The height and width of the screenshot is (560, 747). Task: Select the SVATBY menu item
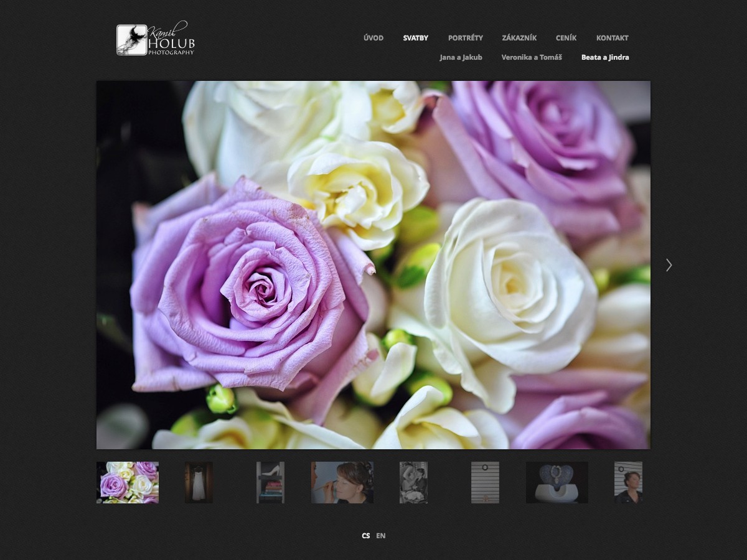pyautogui.click(x=415, y=38)
